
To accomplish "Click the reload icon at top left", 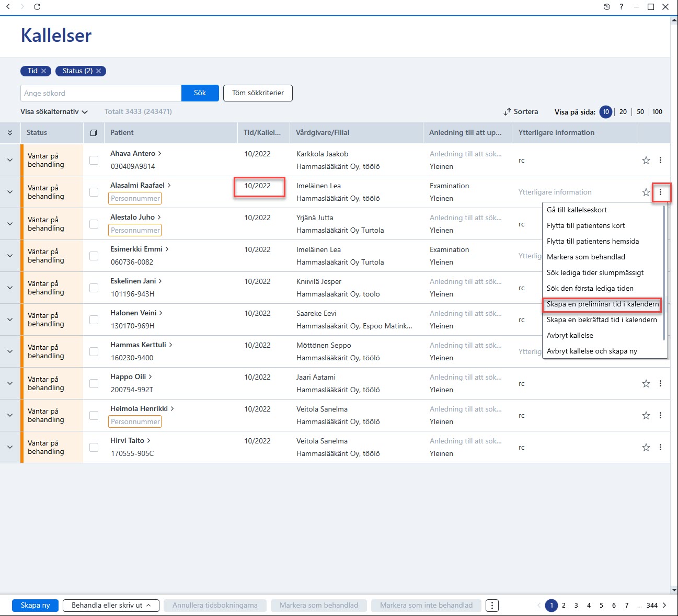I will 37,7.
